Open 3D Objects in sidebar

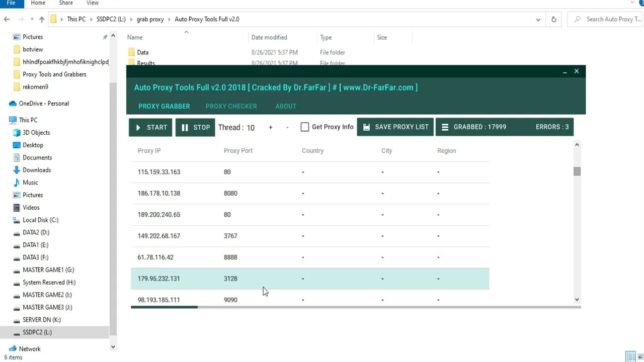point(36,133)
